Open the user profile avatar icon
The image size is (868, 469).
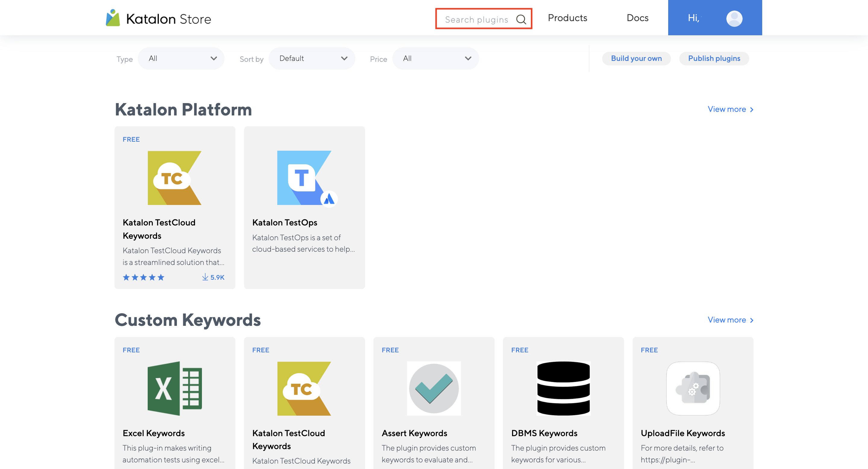(734, 18)
